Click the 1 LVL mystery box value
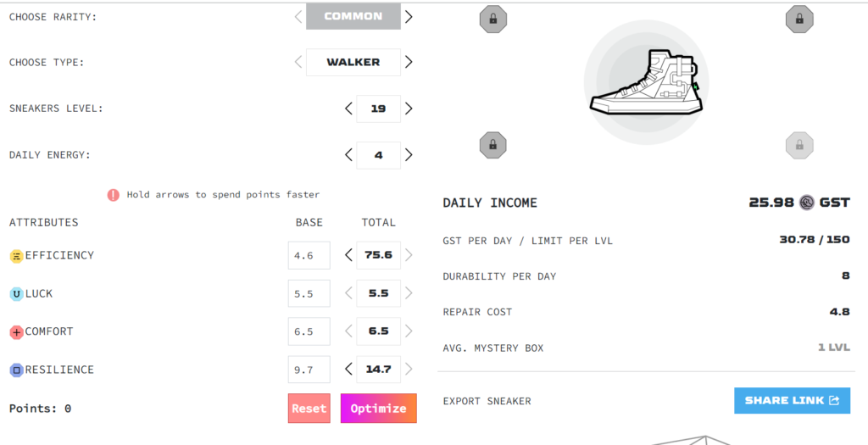Image resolution: width=868 pixels, height=445 pixels. coord(834,348)
